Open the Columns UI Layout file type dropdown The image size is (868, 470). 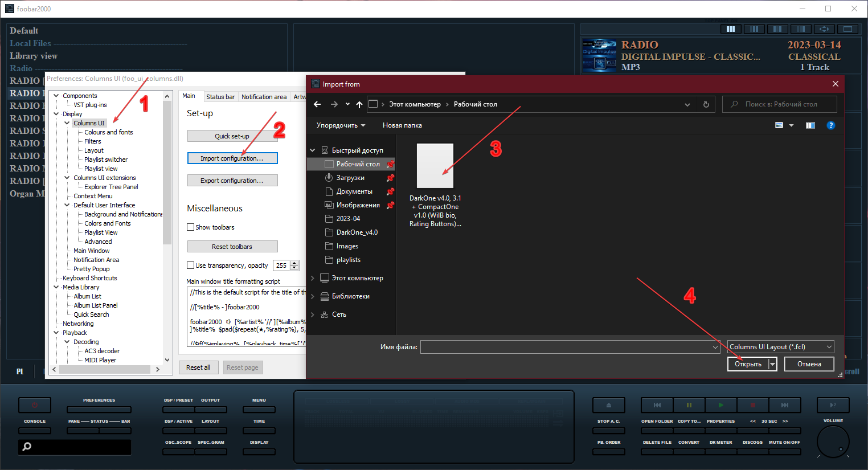[x=780, y=347]
